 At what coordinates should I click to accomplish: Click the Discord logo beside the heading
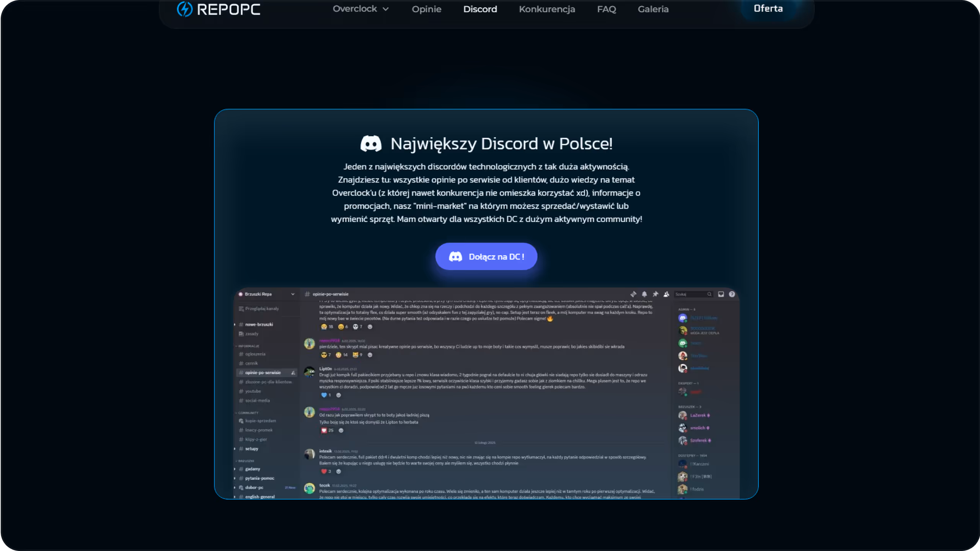coord(371,143)
